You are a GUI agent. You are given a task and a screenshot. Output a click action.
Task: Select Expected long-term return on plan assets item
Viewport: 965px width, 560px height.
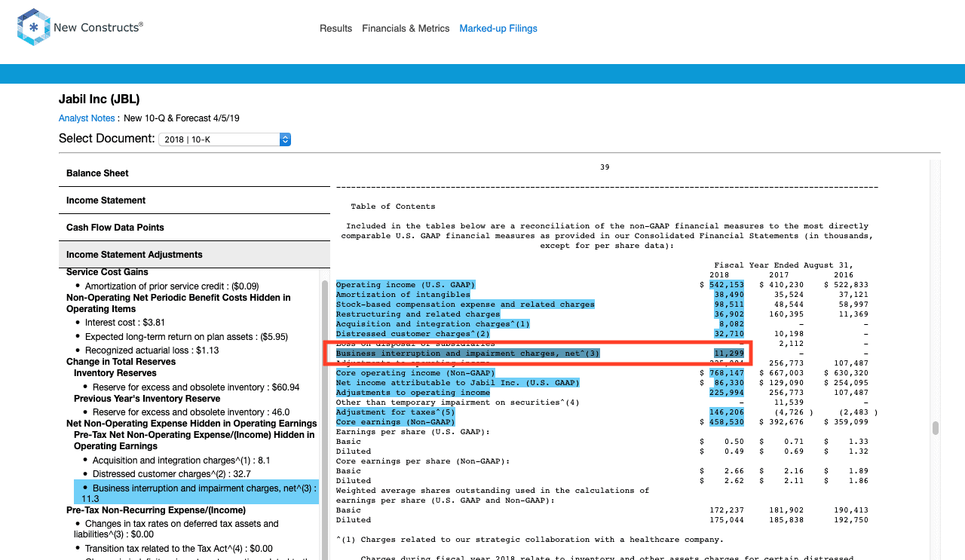[186, 337]
